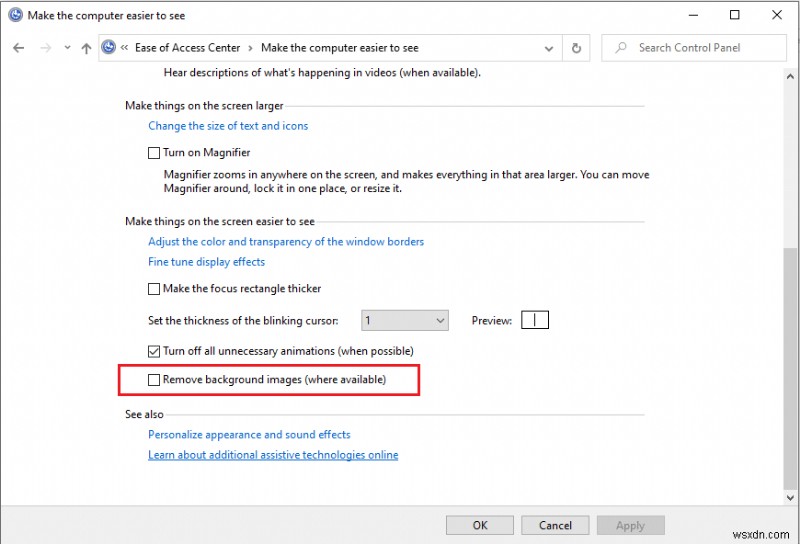Click the window title bar icon

click(16, 15)
